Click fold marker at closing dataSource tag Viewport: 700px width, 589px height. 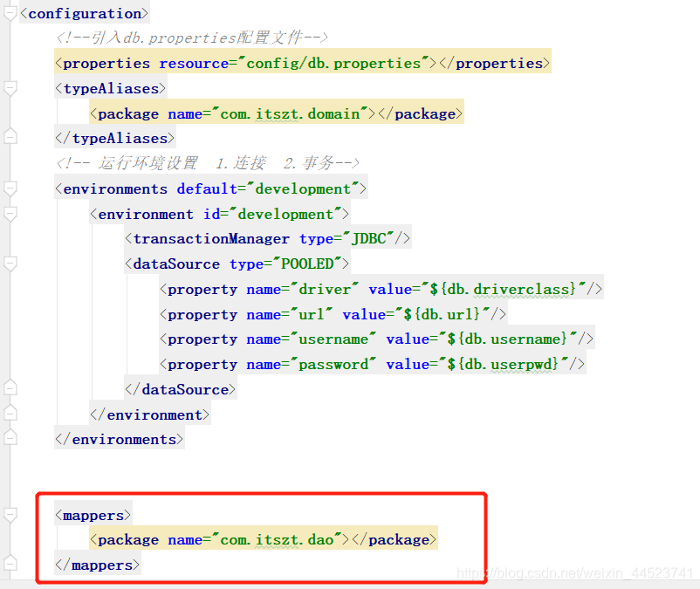point(10,387)
